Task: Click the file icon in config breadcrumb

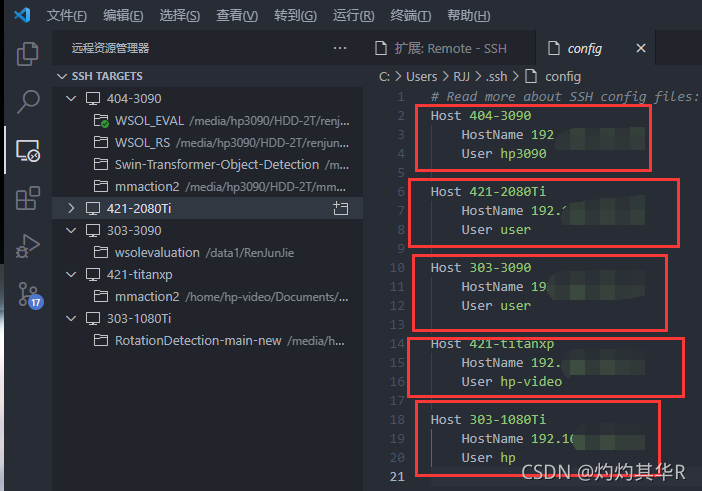Action: pos(531,77)
